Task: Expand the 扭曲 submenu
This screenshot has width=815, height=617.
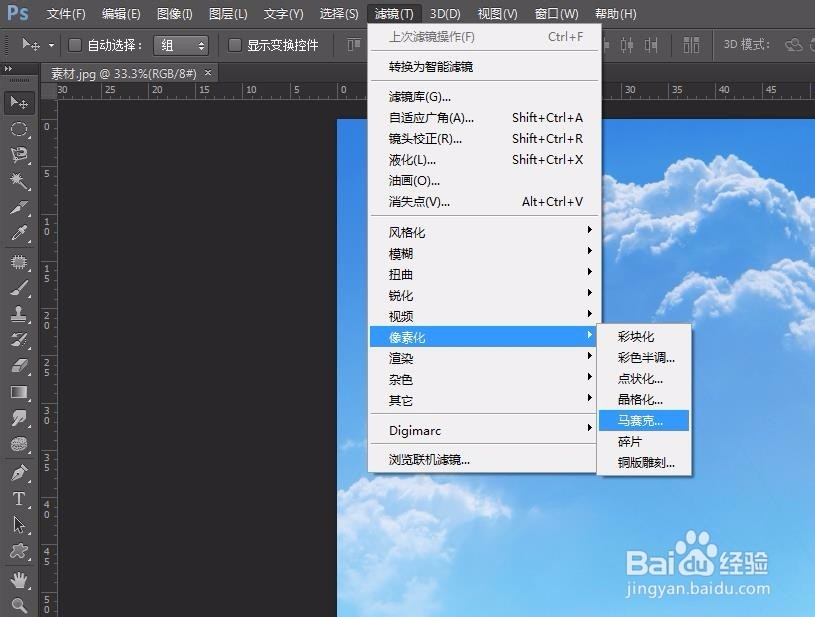Action: (x=484, y=274)
